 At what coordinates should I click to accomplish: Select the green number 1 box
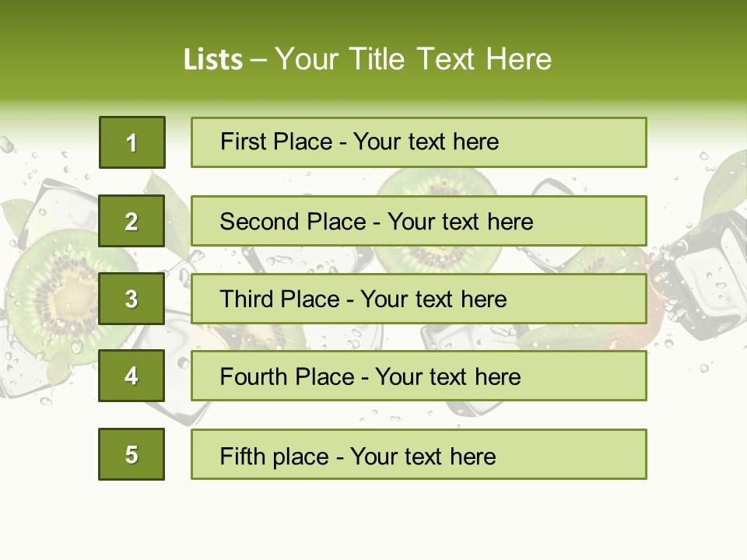(132, 142)
